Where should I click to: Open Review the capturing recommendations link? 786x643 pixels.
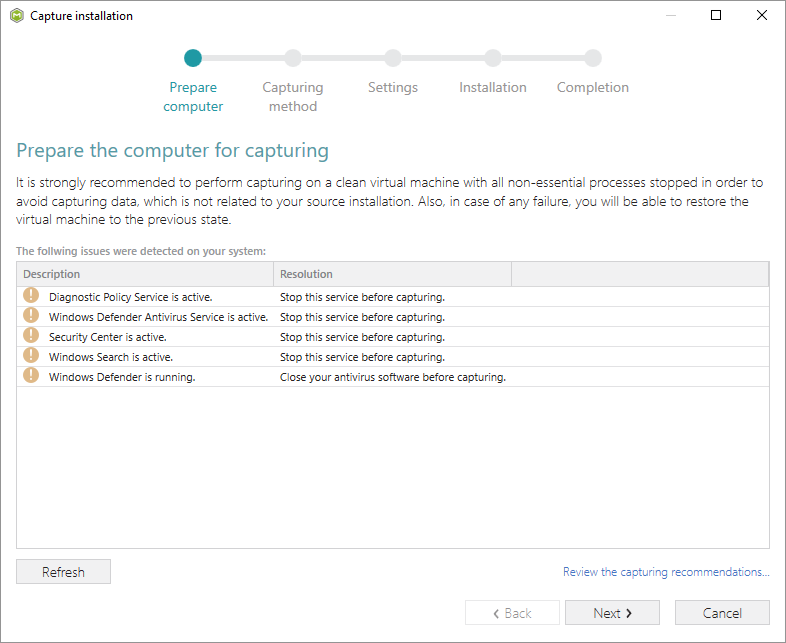666,572
